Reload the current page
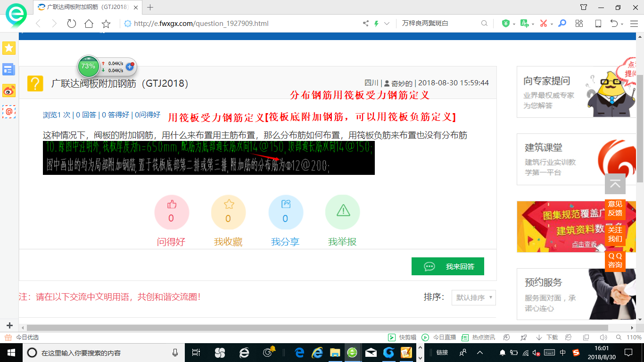Screen dimensions: 644x362 (71, 24)
